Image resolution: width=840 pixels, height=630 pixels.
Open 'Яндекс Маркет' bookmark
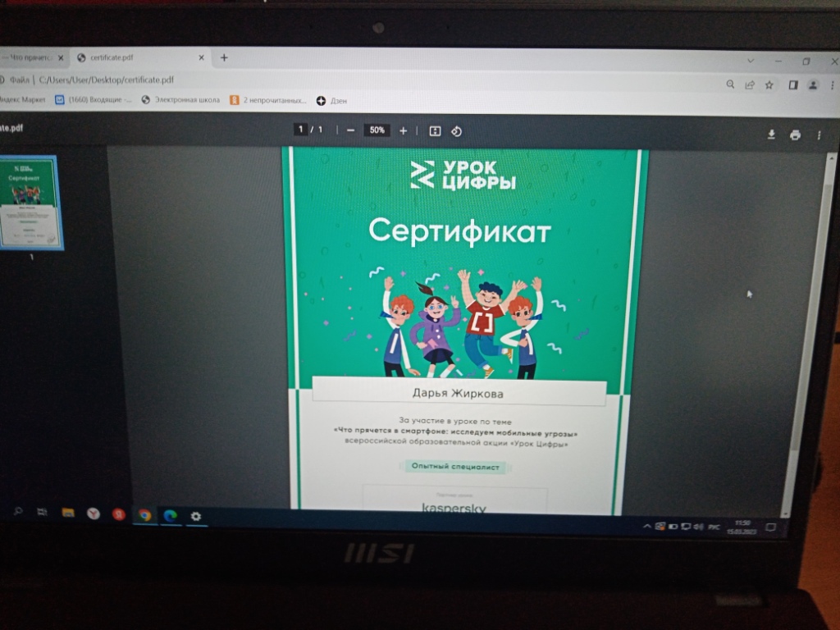(x=22, y=99)
